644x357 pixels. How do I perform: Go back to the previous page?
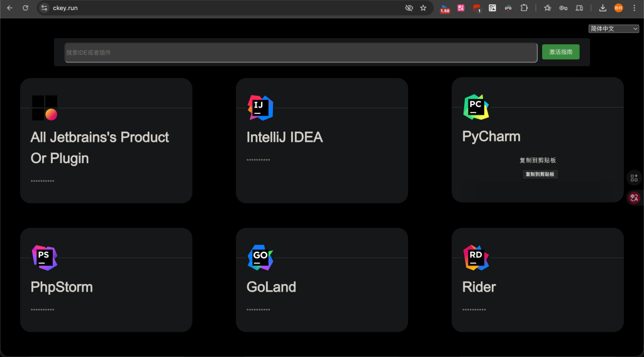pyautogui.click(x=9, y=8)
